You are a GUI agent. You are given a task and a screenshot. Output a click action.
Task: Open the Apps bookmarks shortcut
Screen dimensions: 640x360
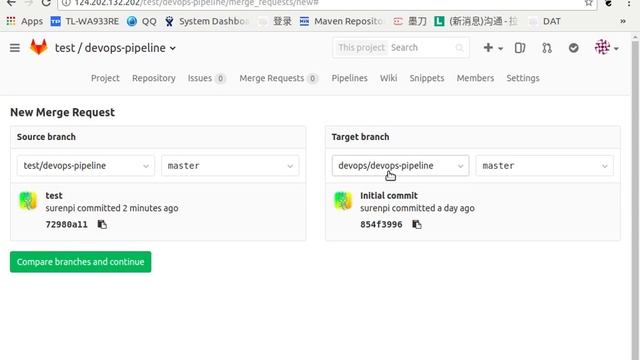point(24,21)
